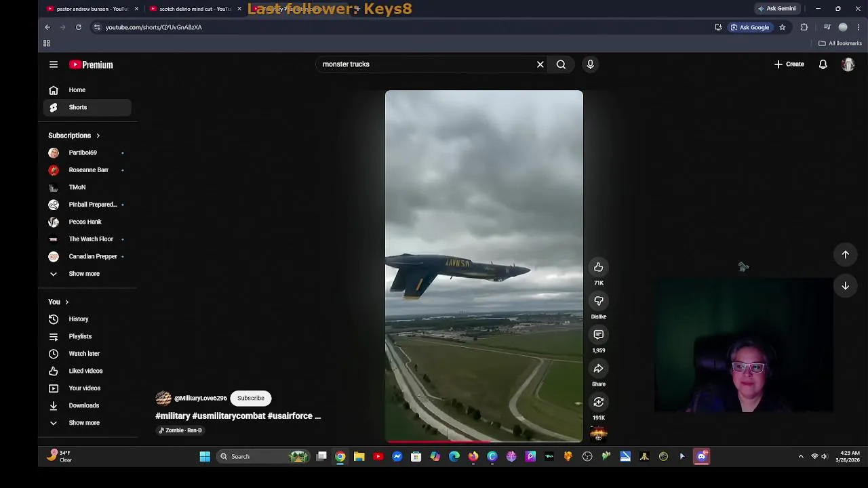Open Roseanne Barr subscription channel
The height and width of the screenshot is (488, 868).
pos(87,170)
